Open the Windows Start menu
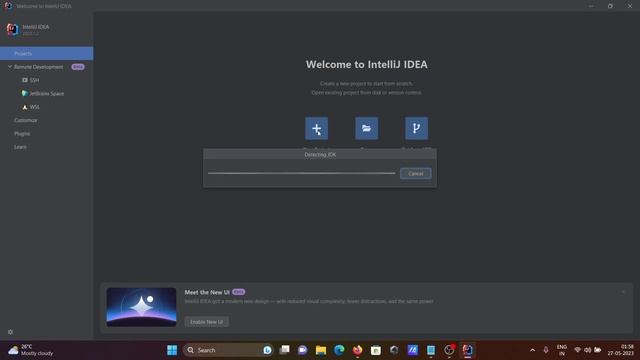Image resolution: width=640 pixels, height=360 pixels. click(x=172, y=350)
